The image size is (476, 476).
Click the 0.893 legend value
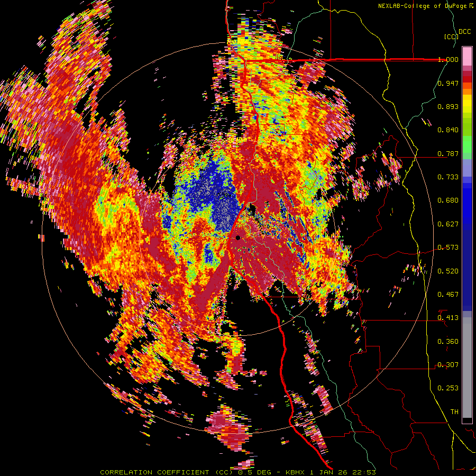tap(448, 106)
